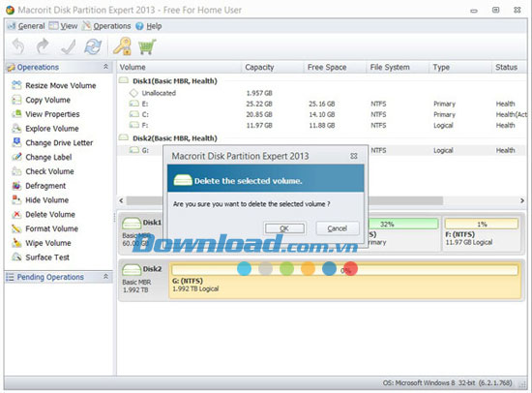532x393 pixels.
Task: Click the OS version status bar text
Action: click(447, 382)
